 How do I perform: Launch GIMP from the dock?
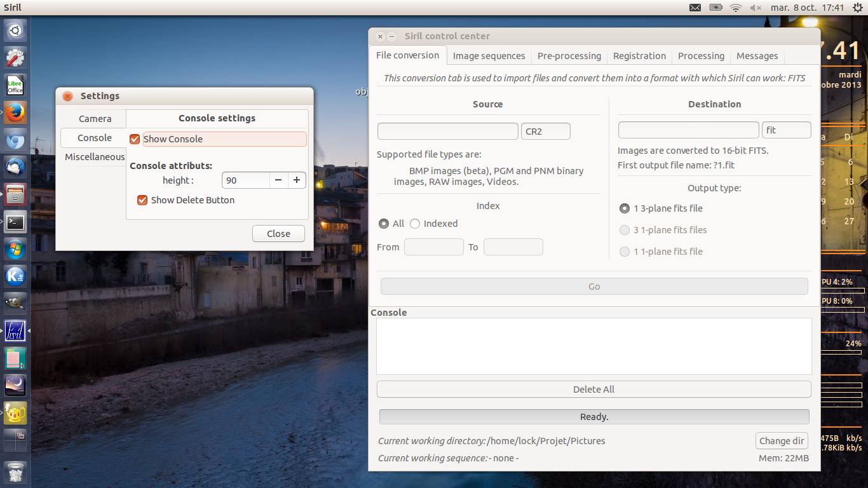[15, 304]
